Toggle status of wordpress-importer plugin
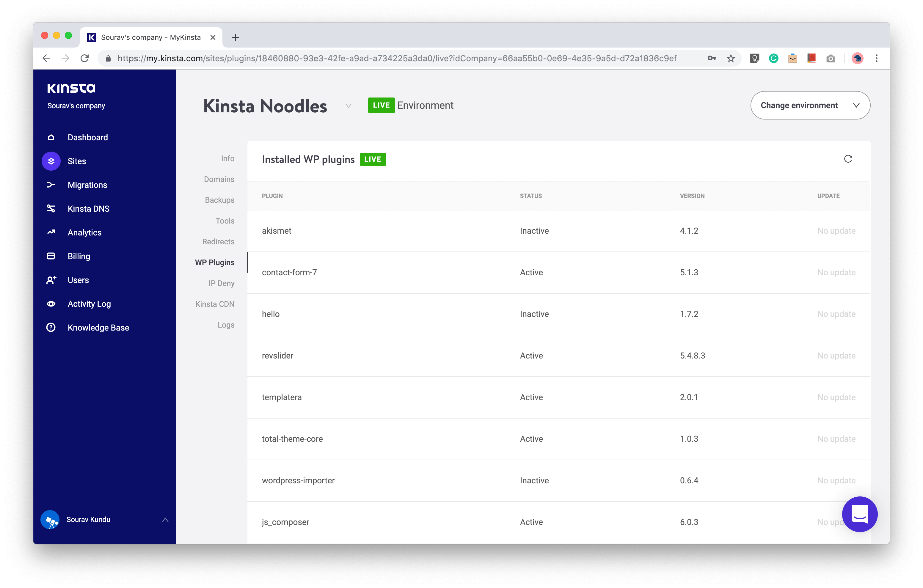Image resolution: width=923 pixels, height=588 pixels. (x=533, y=480)
